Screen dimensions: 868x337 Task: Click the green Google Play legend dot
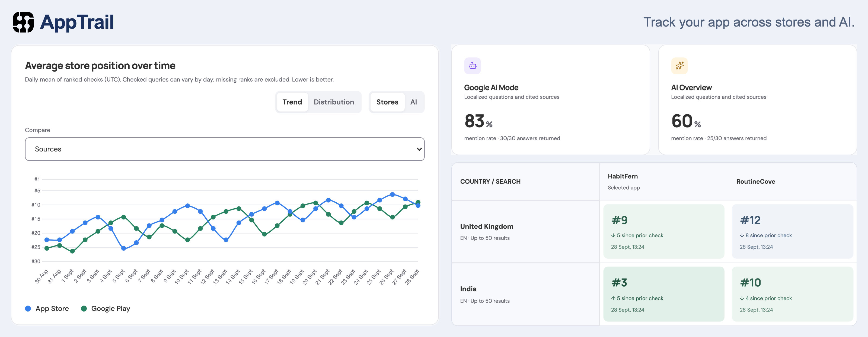[x=84, y=308]
